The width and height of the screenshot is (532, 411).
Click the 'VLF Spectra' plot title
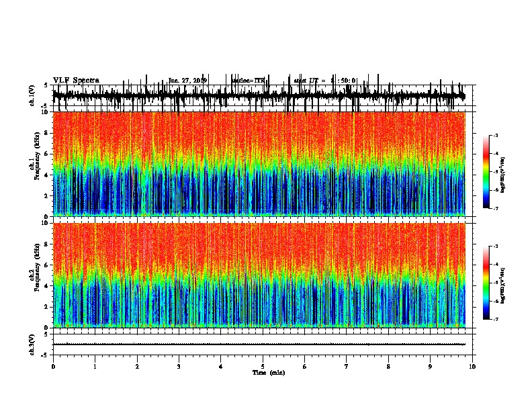[76, 81]
